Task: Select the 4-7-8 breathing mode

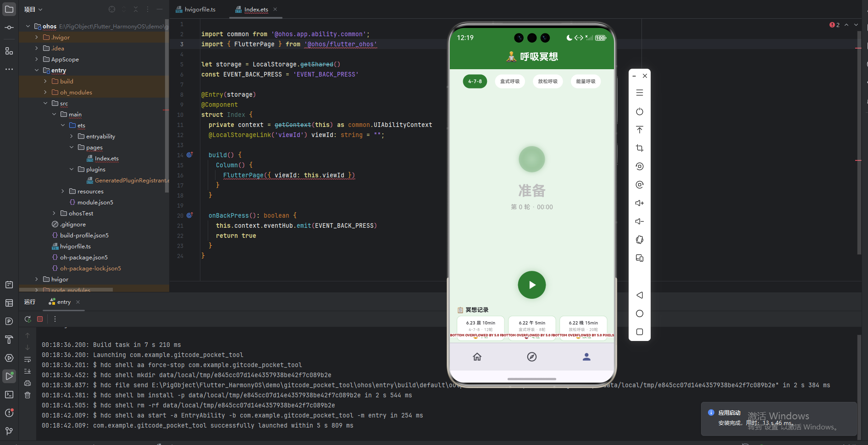Action: pyautogui.click(x=475, y=82)
